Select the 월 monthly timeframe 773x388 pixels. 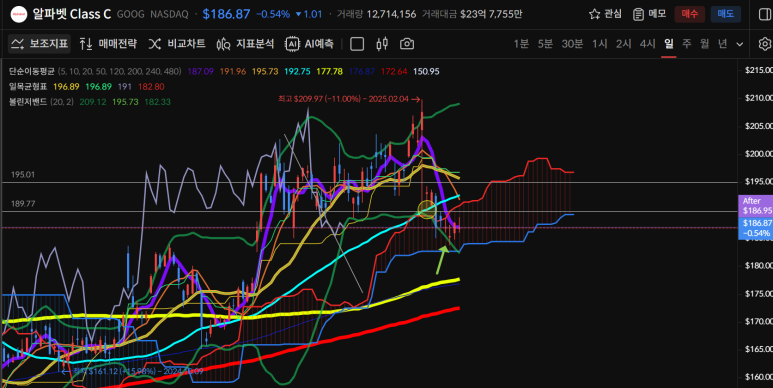704,44
